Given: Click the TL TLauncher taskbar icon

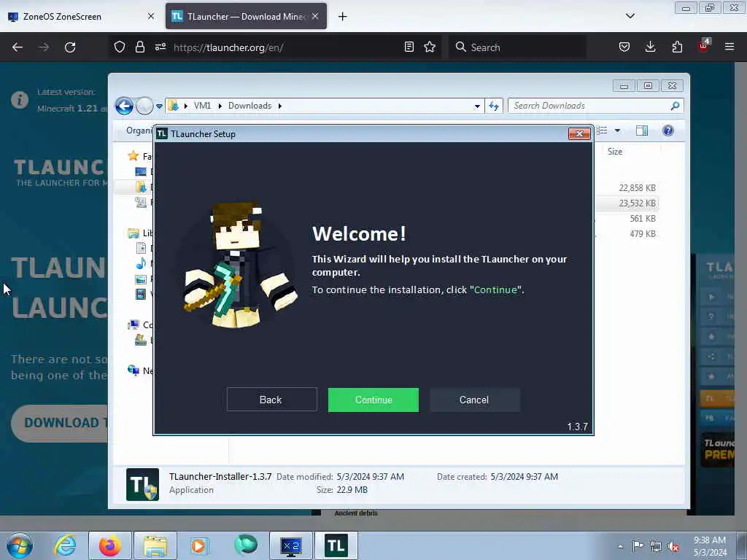Looking at the screenshot, I should coord(336,545).
